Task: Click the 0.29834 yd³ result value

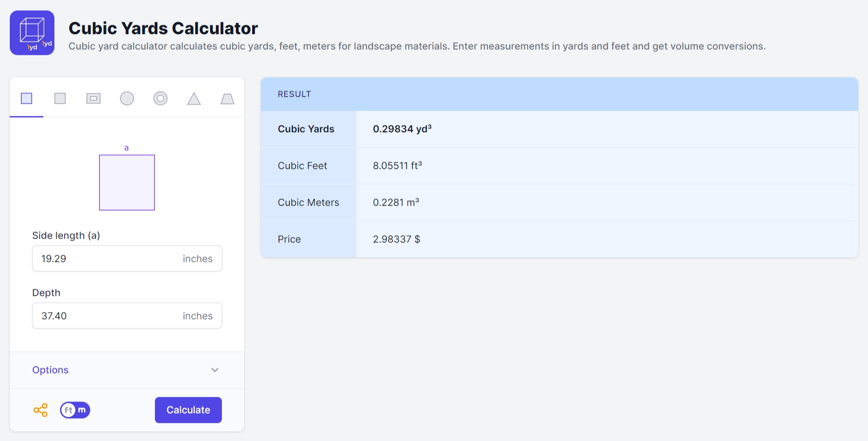Action: tap(402, 129)
